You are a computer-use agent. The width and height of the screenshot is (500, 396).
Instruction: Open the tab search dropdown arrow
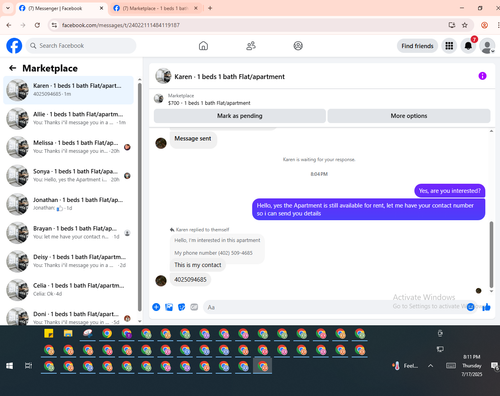(x=8, y=8)
